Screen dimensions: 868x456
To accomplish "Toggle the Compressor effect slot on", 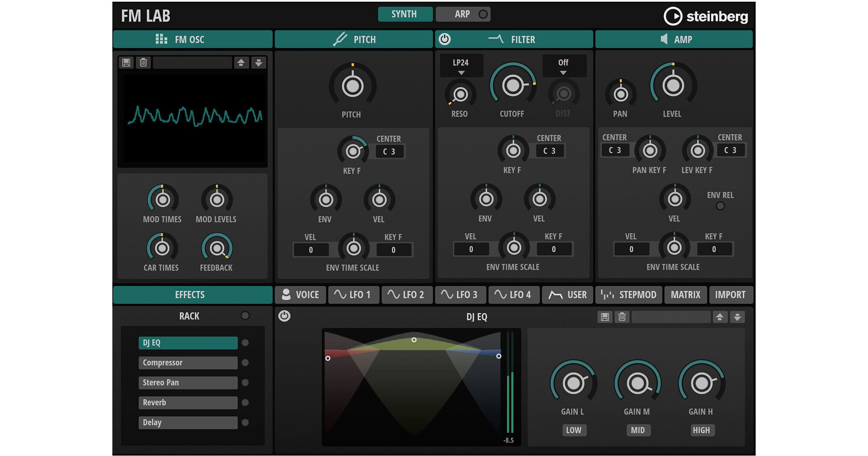I will click(x=245, y=362).
